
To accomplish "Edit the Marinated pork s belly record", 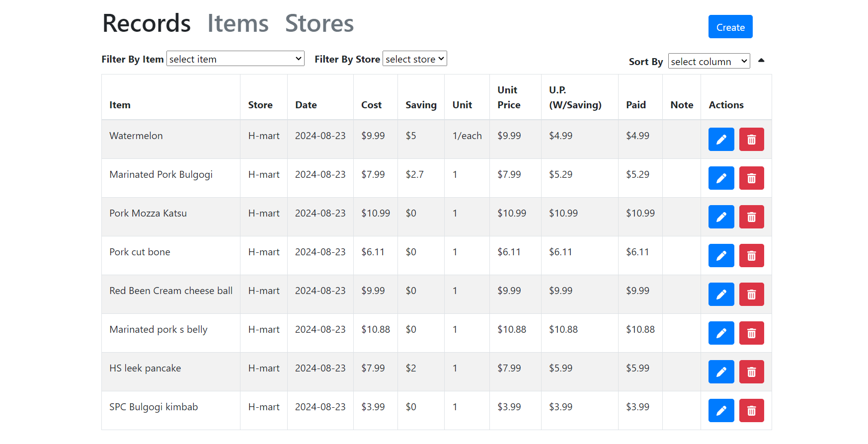I will click(721, 333).
